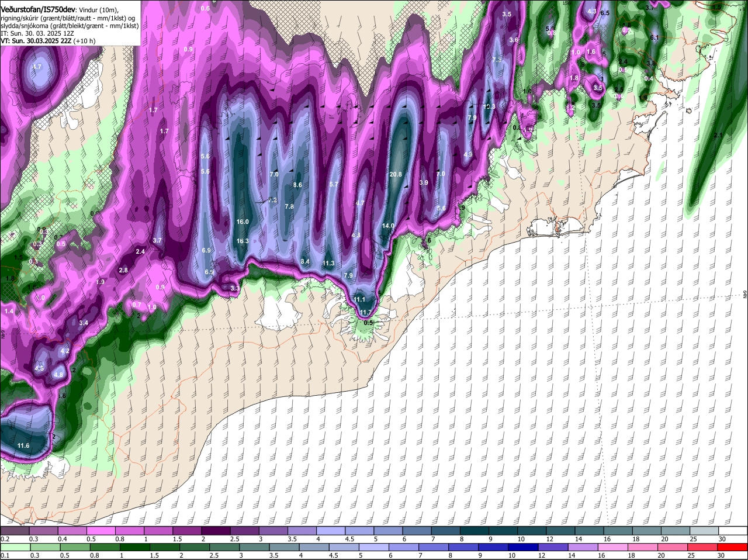This screenshot has height=560, width=748.
Task: Click the upper legend swatch between 4 and 4.5
Action: coord(331,531)
